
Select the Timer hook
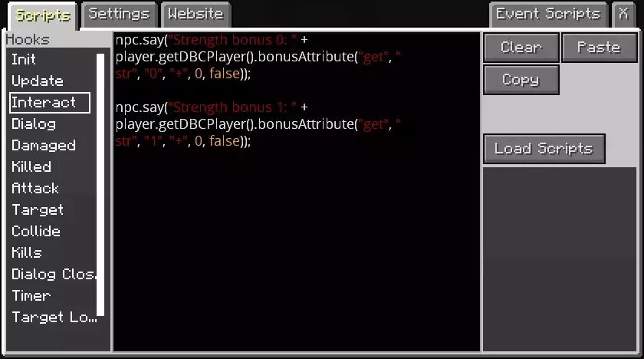pyautogui.click(x=31, y=295)
